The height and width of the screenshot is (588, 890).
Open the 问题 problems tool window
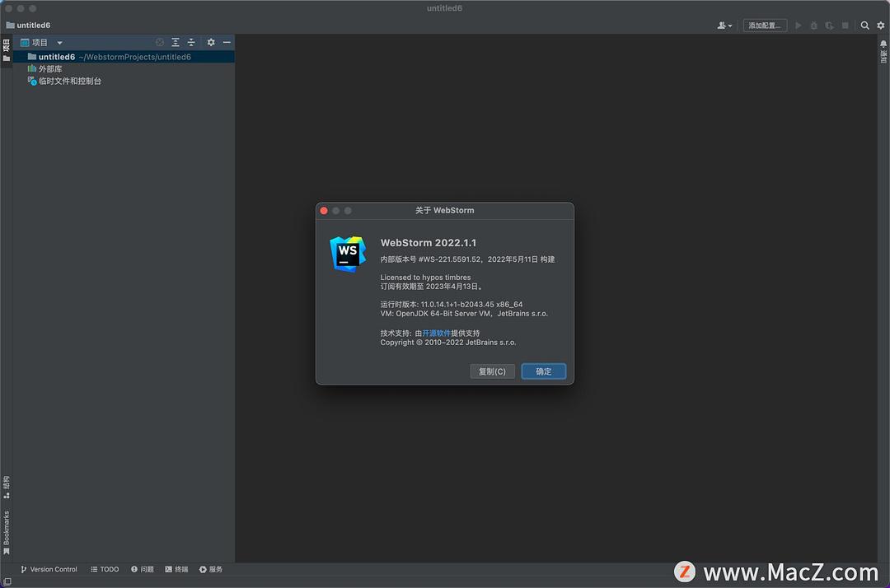143,569
